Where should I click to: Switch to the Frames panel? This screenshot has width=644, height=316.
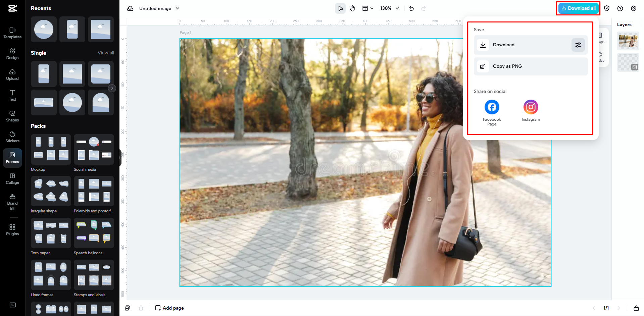tap(12, 158)
